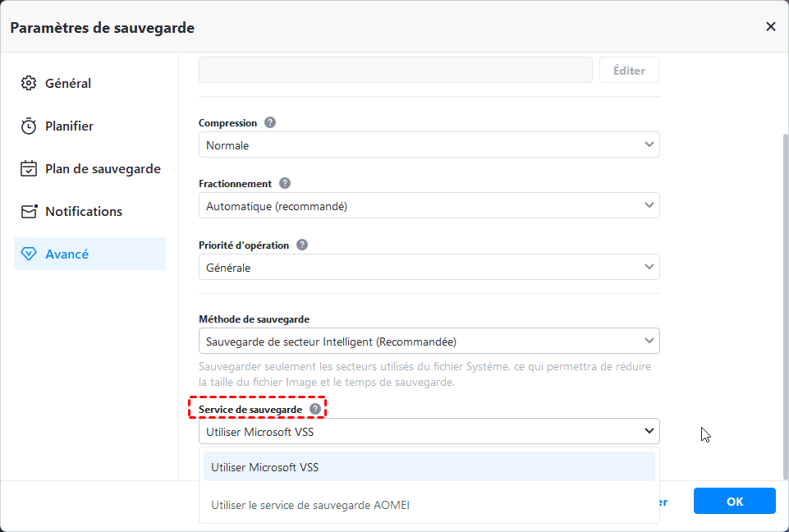The width and height of the screenshot is (789, 532).
Task: Click the empty text field beside Éditer
Action: coord(395,71)
